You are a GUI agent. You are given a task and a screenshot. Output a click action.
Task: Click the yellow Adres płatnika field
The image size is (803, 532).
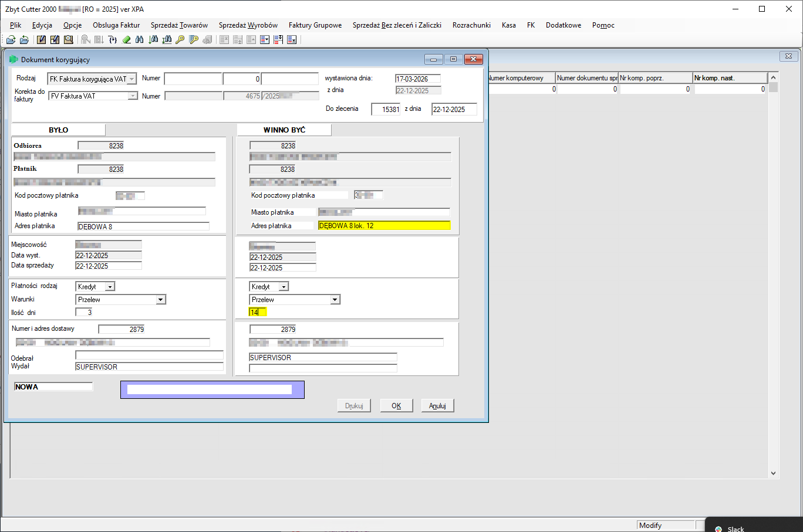pyautogui.click(x=384, y=226)
